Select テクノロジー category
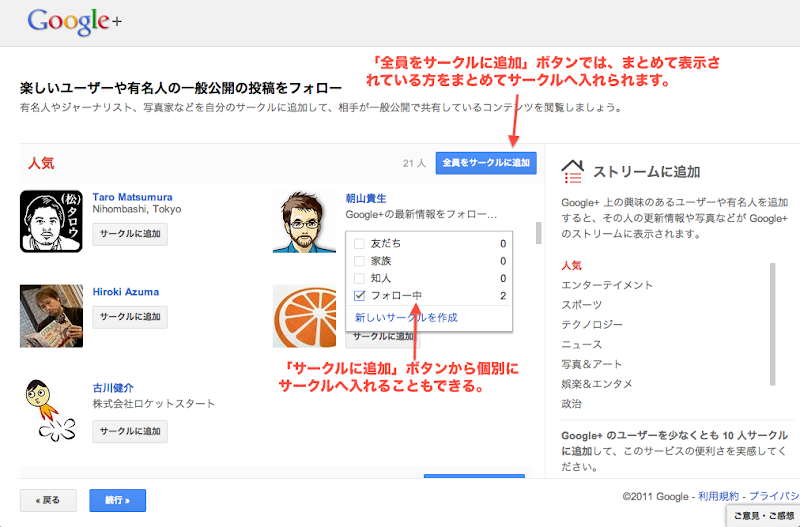Viewport: 800px width, 527px height. pos(592,324)
